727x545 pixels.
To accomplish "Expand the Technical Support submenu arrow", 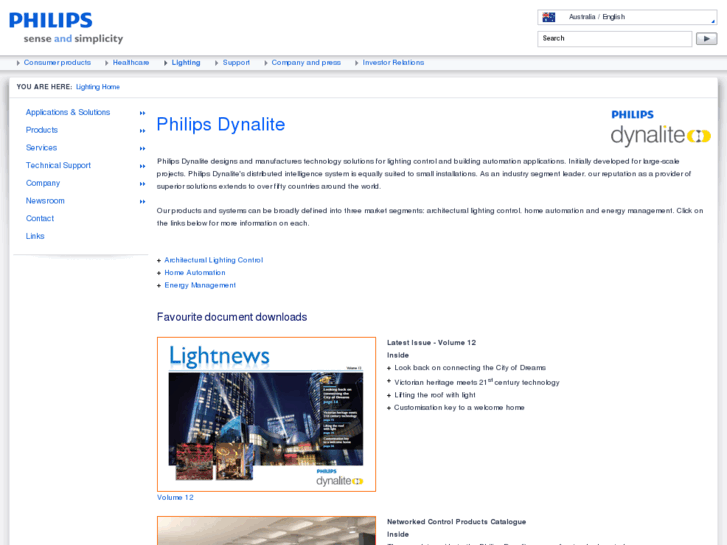I will point(142,166).
